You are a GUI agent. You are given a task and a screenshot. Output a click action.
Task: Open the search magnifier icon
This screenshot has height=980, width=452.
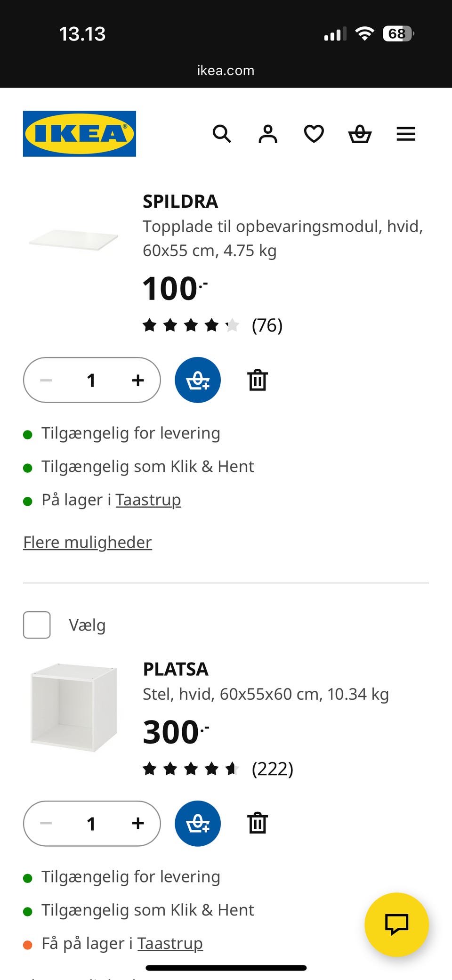pos(222,134)
